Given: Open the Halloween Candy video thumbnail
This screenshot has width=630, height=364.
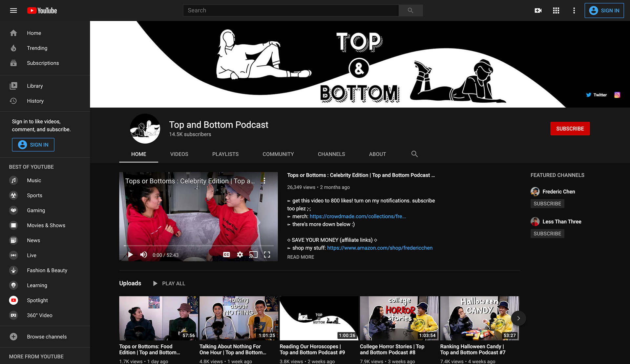Looking at the screenshot, I should (479, 318).
